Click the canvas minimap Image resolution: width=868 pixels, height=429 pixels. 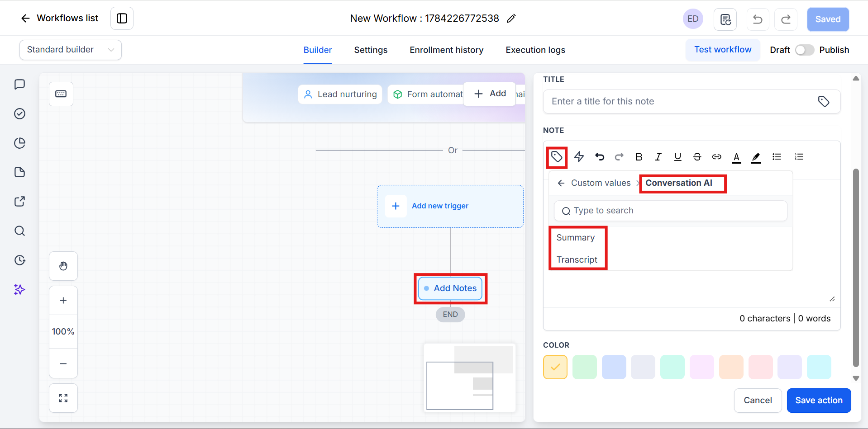tap(470, 378)
